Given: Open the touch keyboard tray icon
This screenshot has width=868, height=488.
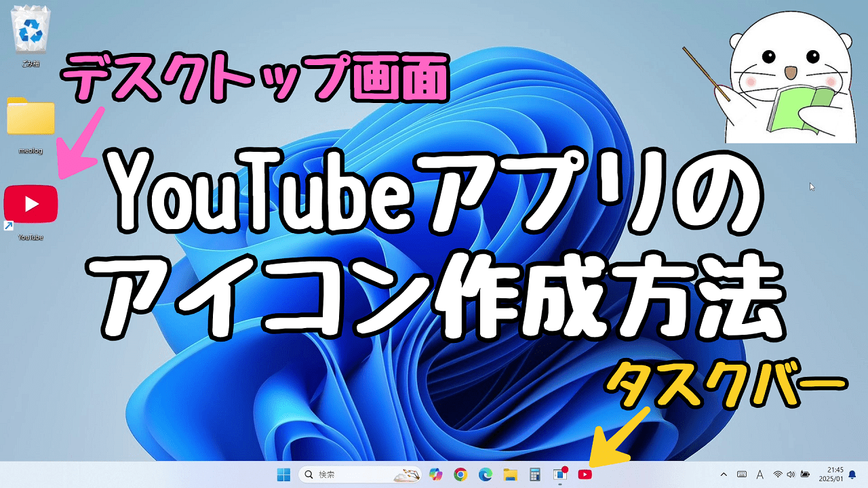Looking at the screenshot, I should (x=741, y=474).
